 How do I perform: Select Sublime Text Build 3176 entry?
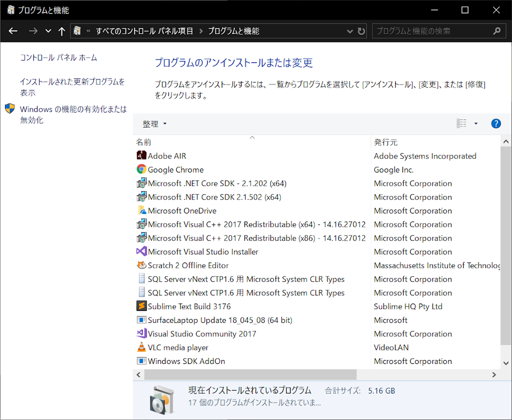[189, 306]
